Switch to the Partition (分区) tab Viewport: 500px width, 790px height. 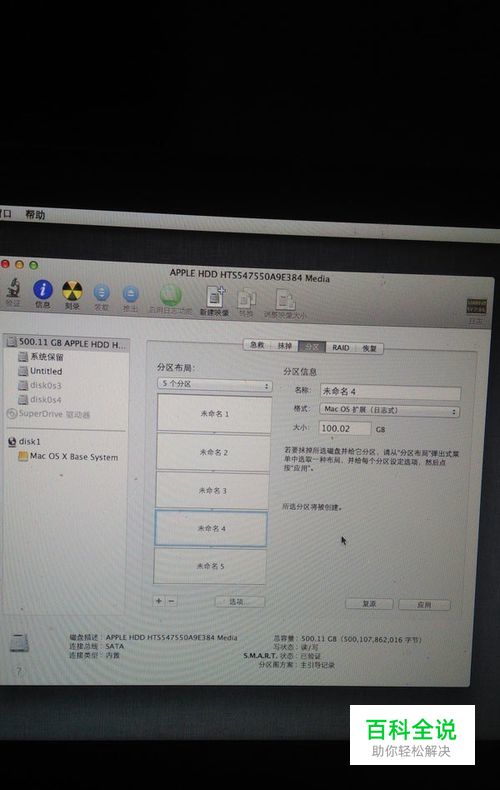pos(312,347)
